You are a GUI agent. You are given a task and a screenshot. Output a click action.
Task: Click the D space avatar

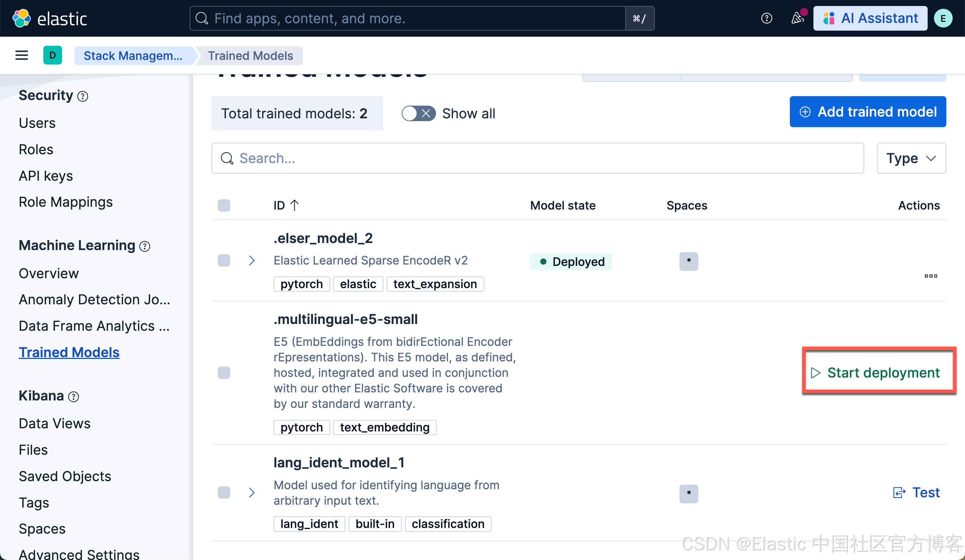(53, 56)
